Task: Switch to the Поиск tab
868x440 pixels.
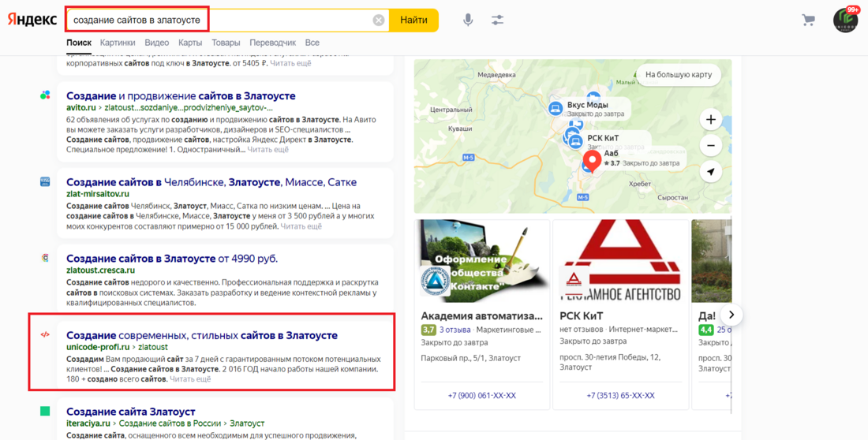Action: pos(79,43)
